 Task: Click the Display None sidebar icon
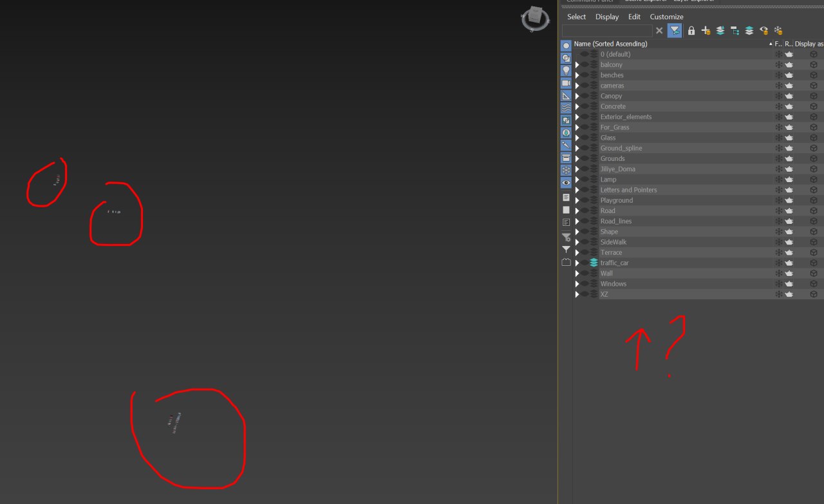[566, 210]
